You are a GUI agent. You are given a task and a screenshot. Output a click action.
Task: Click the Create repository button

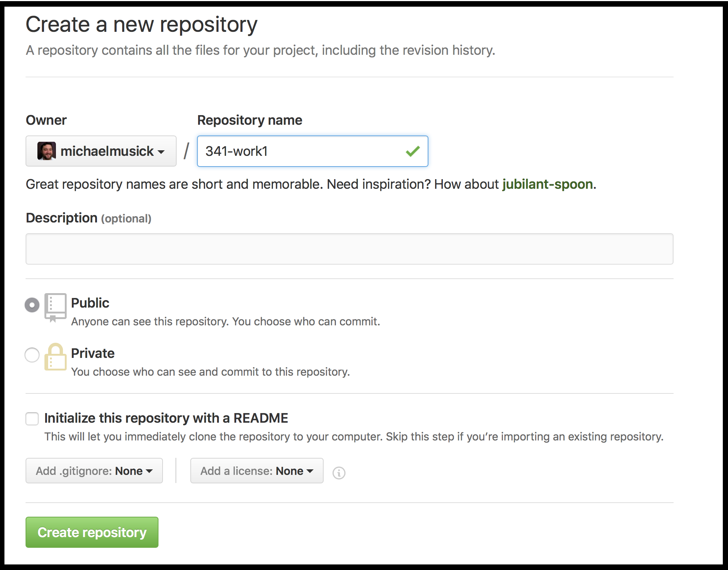coord(92,532)
